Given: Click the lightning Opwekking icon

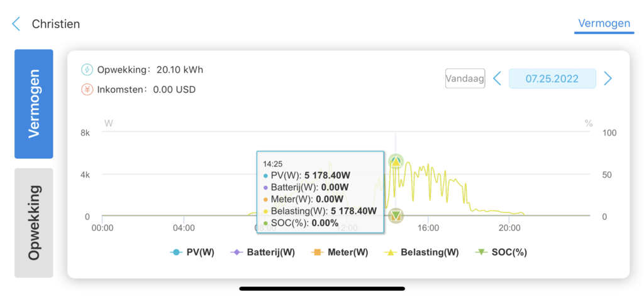Looking at the screenshot, I should pyautogui.click(x=87, y=70).
